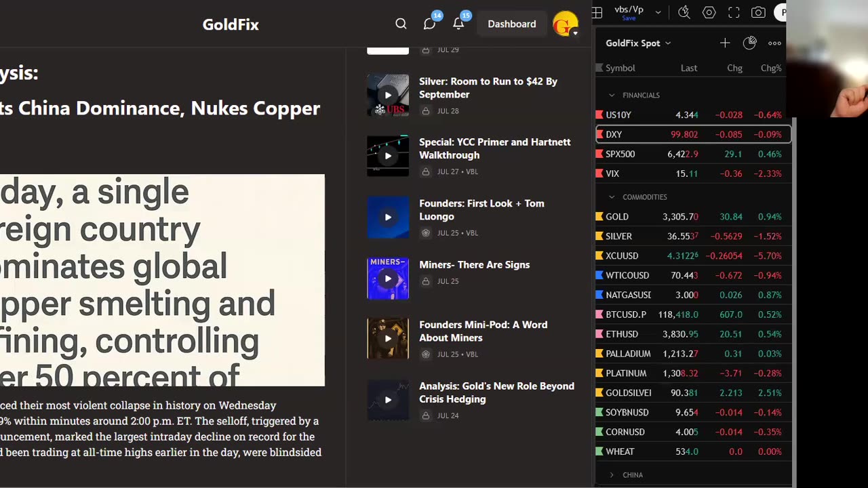Add a symbol with the plus icon
This screenshot has width=868, height=488.
click(x=725, y=43)
